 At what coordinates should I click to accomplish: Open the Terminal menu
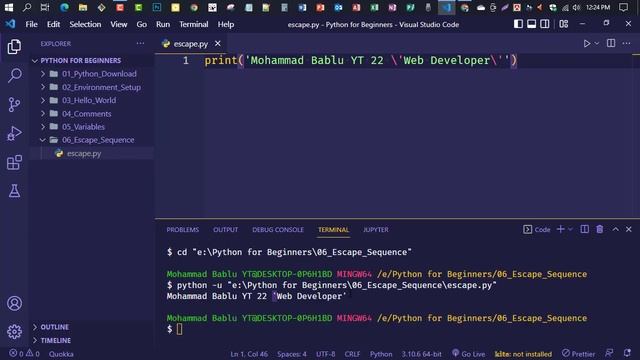(194, 24)
